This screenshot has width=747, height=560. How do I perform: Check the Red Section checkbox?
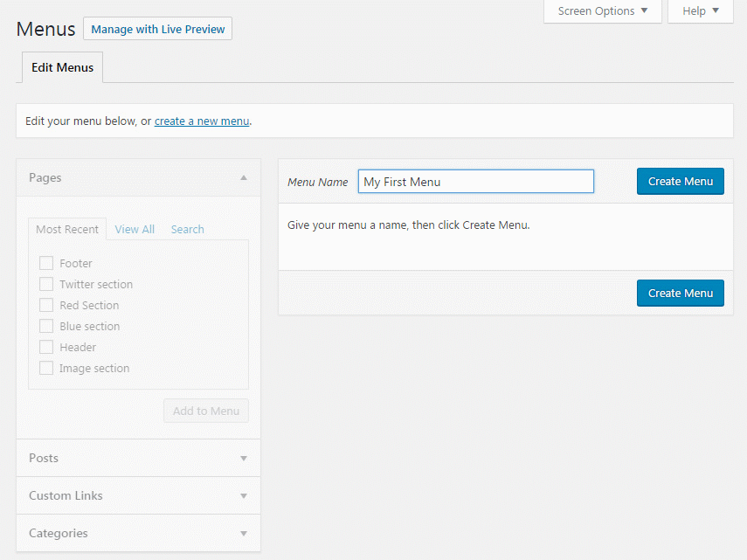click(x=45, y=305)
